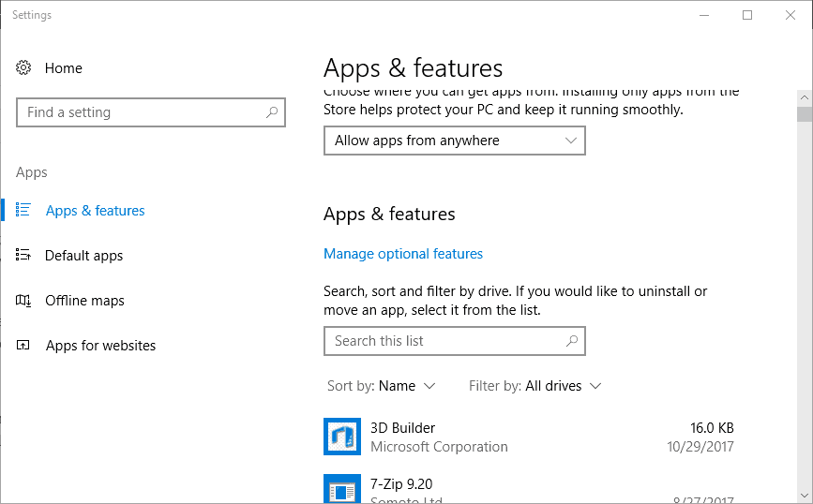Viewport: 813px width, 504px height.
Task: Click the magnifier icon in Search this list
Action: 572,341
